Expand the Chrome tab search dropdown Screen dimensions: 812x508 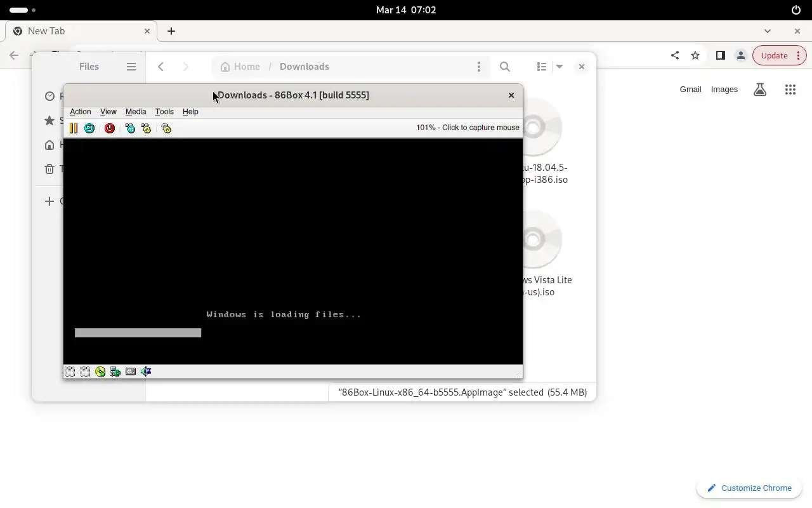768,31
